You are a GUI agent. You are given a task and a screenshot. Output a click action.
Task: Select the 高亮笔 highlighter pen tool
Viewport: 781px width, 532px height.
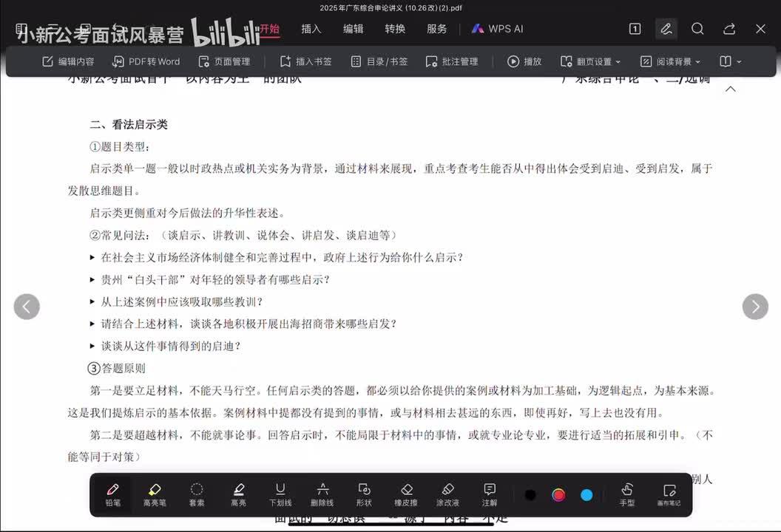(x=155, y=495)
